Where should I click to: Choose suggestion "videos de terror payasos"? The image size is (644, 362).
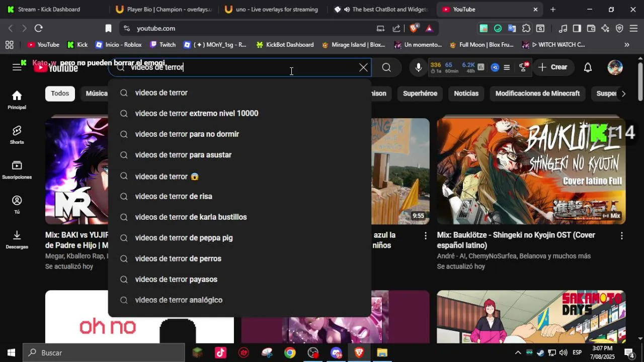[239, 279]
